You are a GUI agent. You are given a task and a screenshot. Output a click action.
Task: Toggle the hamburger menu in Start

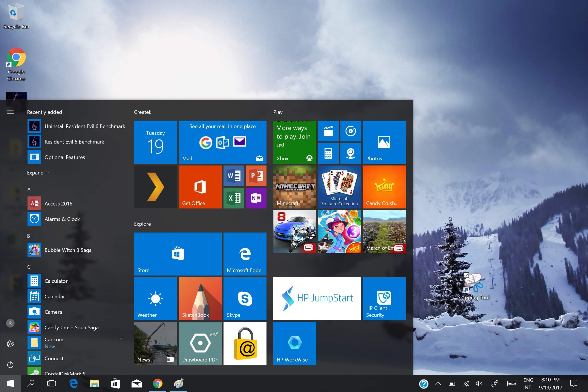click(10, 112)
